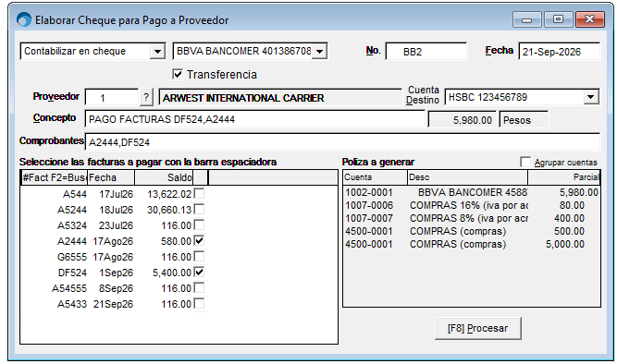
Task: Select the 5,000.00 parcial amount
Action: 565,244
